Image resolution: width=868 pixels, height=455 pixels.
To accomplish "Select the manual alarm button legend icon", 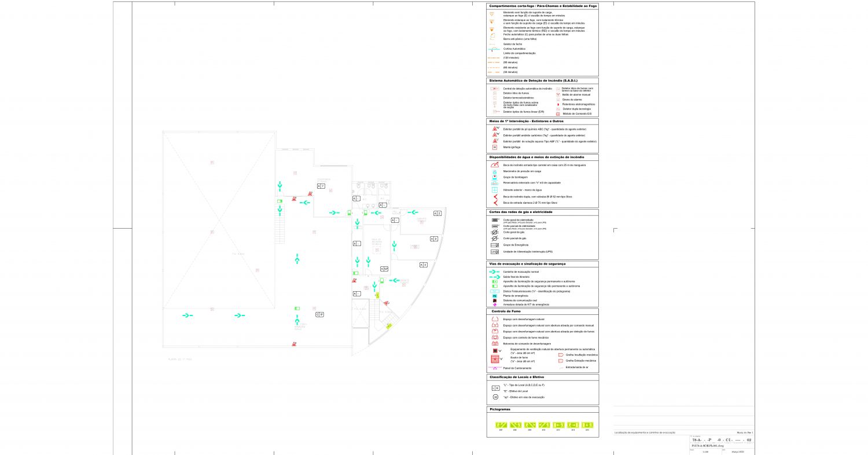I will [x=558, y=94].
